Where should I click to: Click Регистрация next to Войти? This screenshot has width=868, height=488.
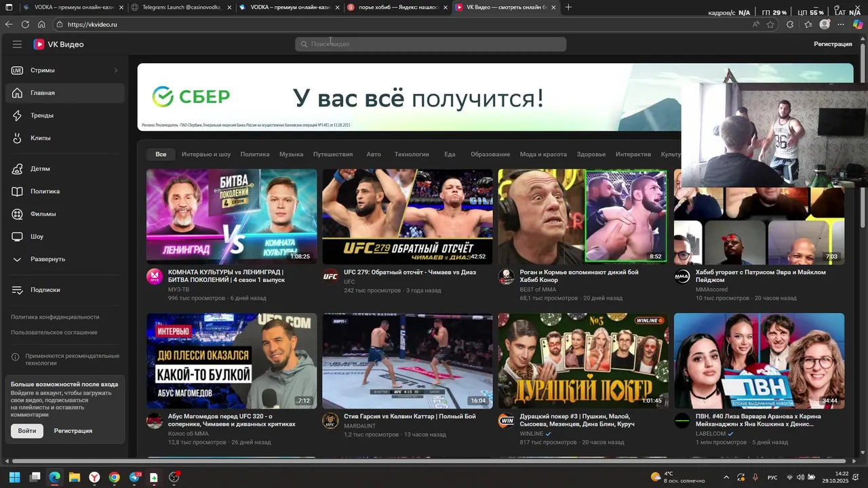73,431
